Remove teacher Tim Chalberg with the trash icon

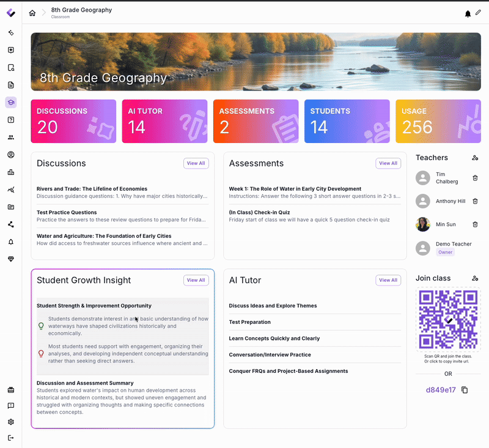[475, 178]
